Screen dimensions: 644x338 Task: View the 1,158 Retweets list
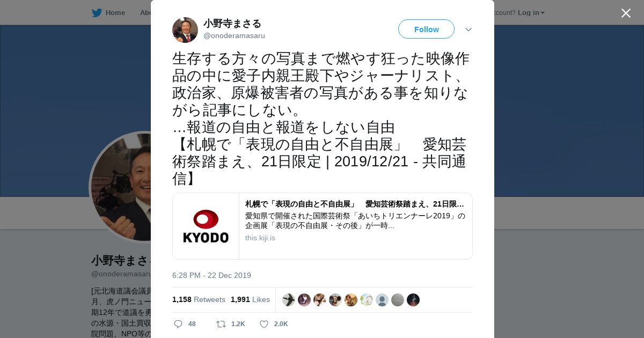pos(199,299)
